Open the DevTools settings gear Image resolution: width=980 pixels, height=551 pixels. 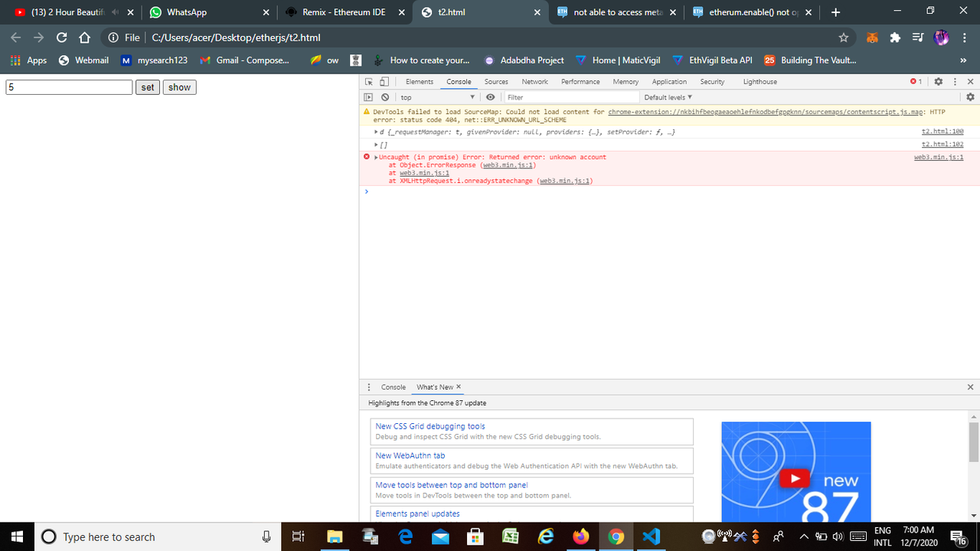pyautogui.click(x=939, y=81)
